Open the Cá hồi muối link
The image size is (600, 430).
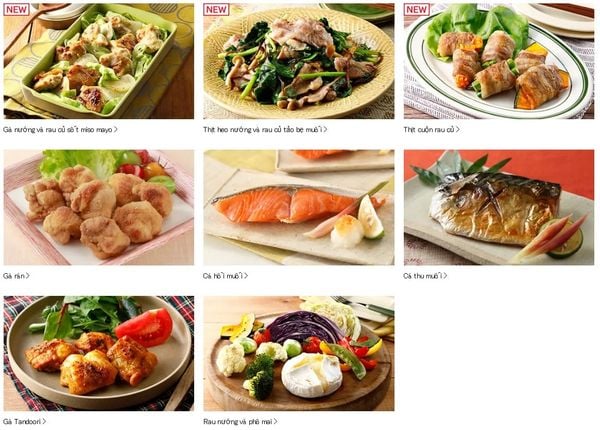click(225, 276)
